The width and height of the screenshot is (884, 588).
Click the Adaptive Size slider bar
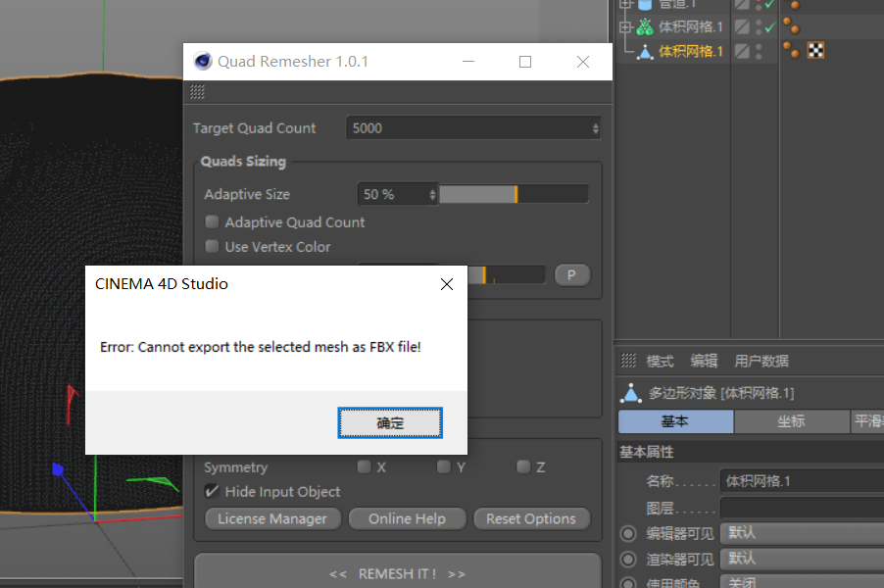click(514, 194)
